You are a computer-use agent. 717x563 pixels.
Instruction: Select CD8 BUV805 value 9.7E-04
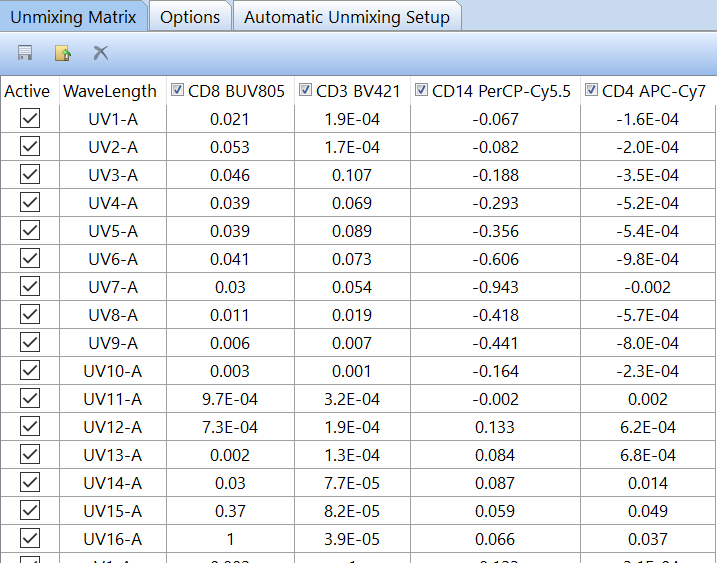click(x=230, y=399)
